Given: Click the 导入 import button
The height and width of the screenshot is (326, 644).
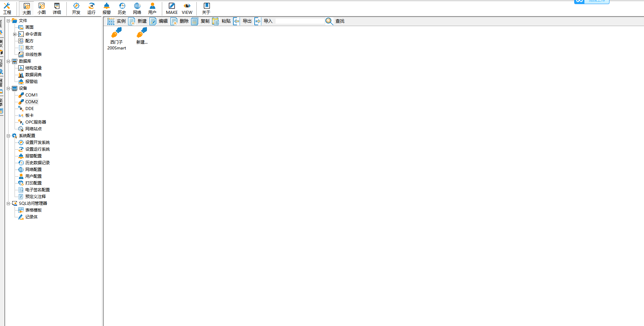Looking at the screenshot, I should point(263,21).
